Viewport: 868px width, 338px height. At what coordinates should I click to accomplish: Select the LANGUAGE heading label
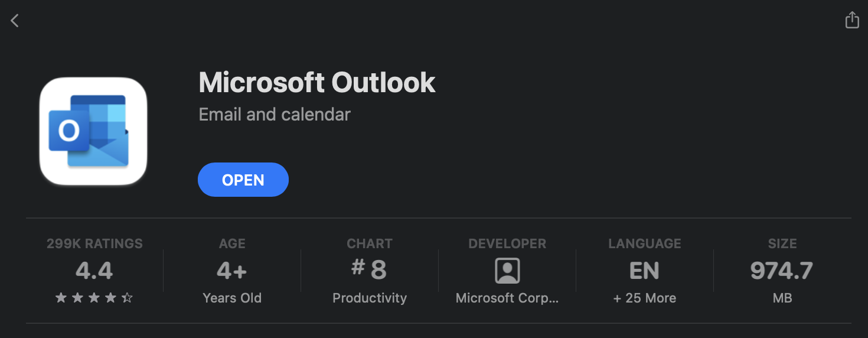(645, 243)
